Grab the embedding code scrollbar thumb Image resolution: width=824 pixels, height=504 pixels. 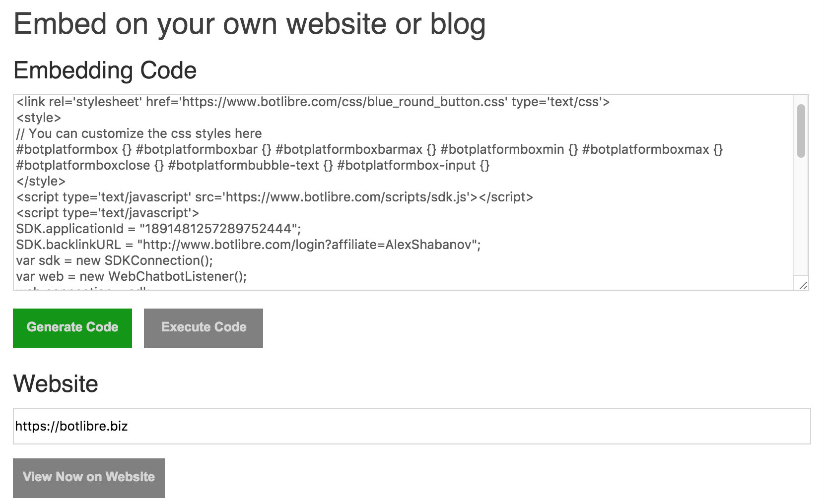[x=801, y=131]
